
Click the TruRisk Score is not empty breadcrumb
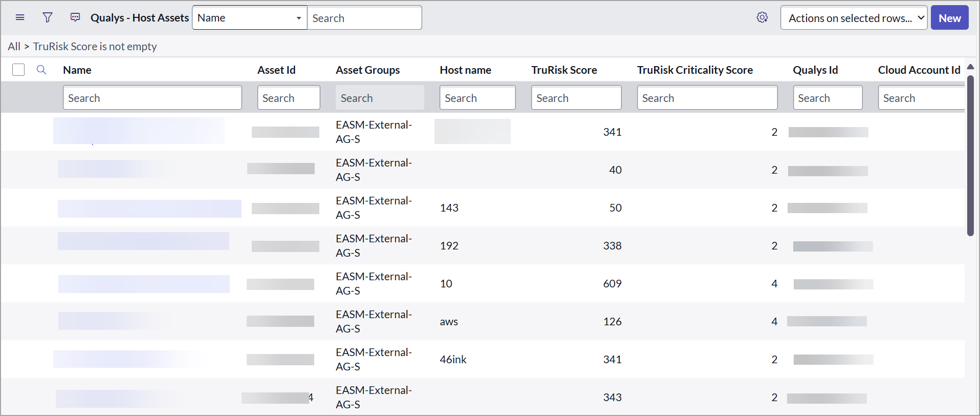[x=95, y=47]
